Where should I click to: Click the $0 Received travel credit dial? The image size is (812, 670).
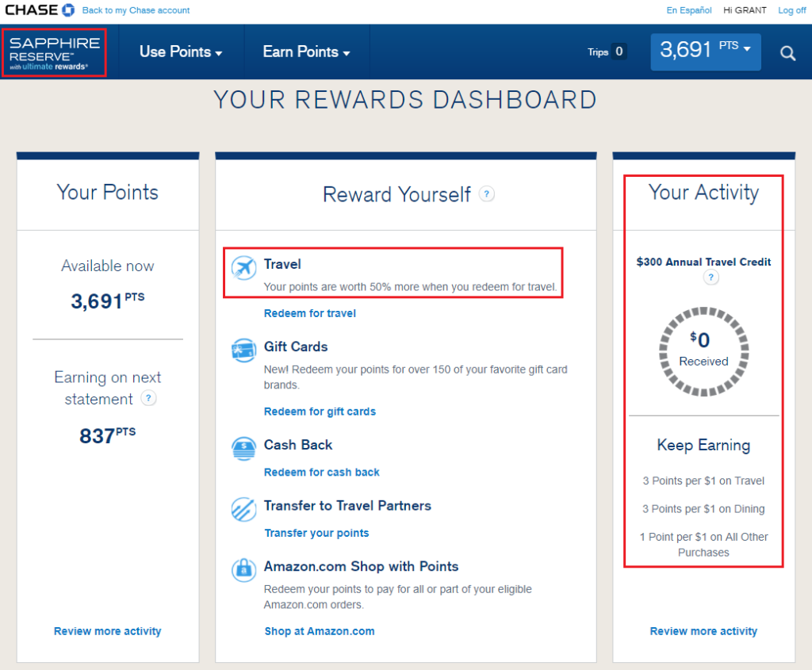[x=703, y=350]
